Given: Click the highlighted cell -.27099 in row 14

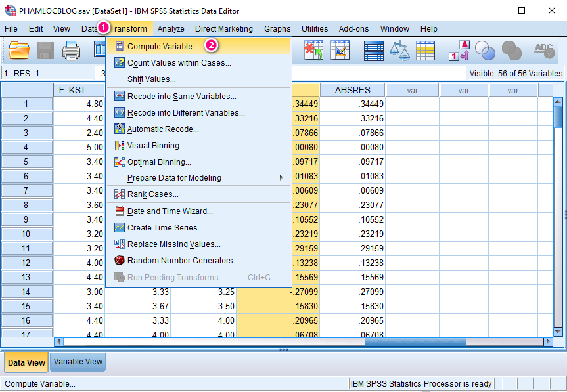Looking at the screenshot, I should tap(278, 292).
